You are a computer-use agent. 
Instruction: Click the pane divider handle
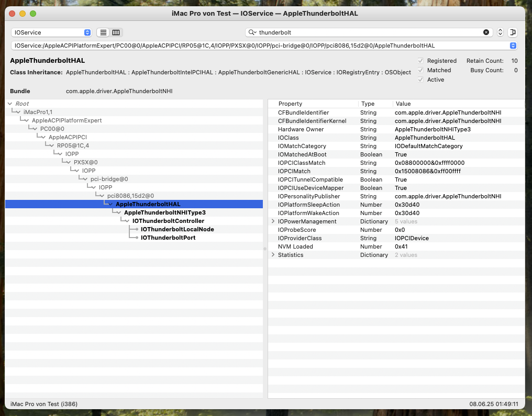[x=265, y=249]
